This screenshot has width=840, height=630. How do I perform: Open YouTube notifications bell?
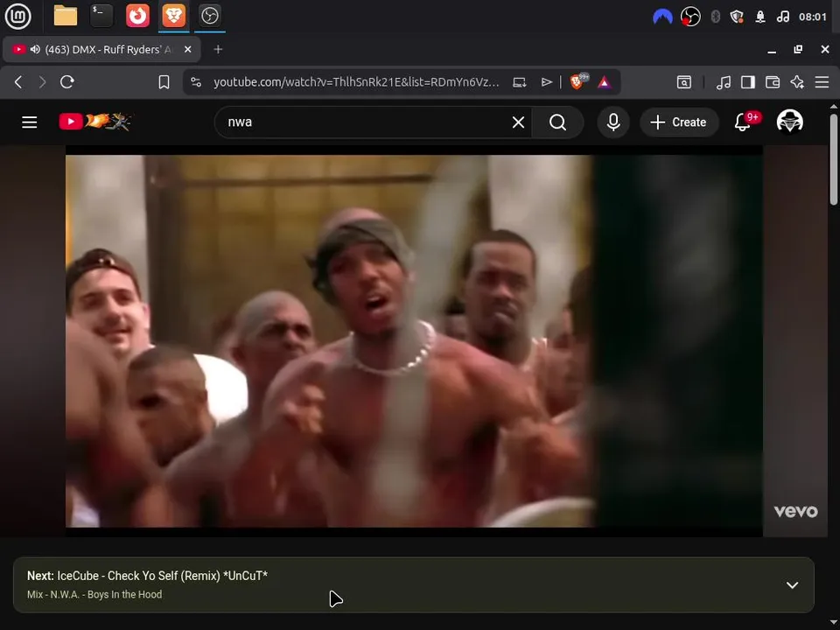(743, 122)
